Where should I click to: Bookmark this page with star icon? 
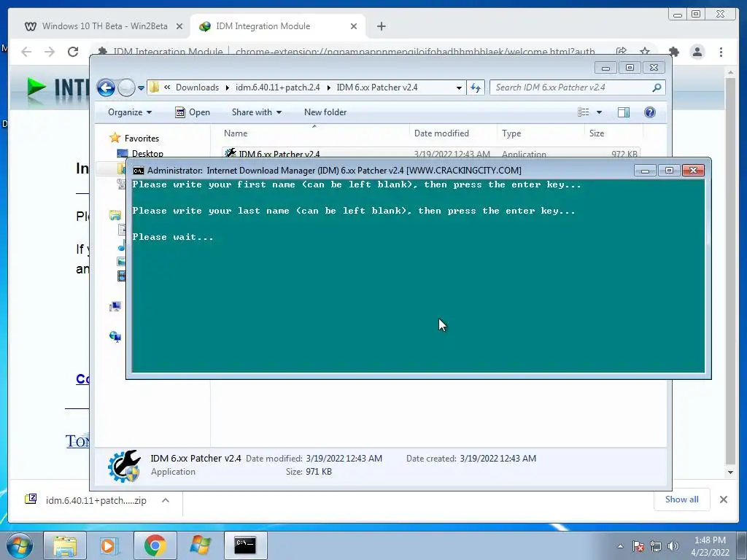[x=645, y=52]
